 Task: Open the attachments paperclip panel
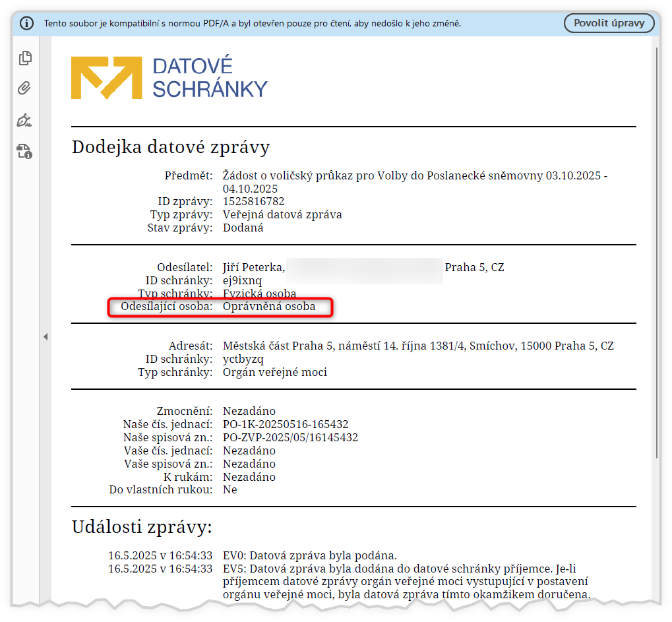click(x=24, y=88)
